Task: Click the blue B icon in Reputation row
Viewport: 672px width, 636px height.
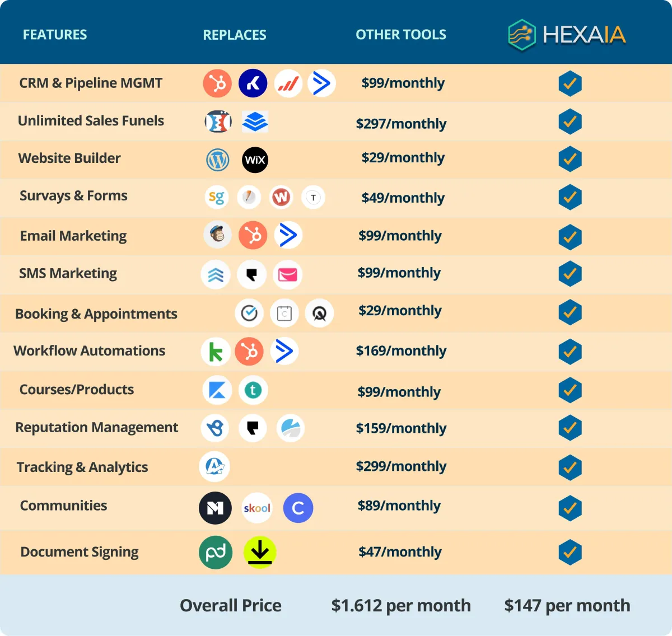Action: click(215, 428)
